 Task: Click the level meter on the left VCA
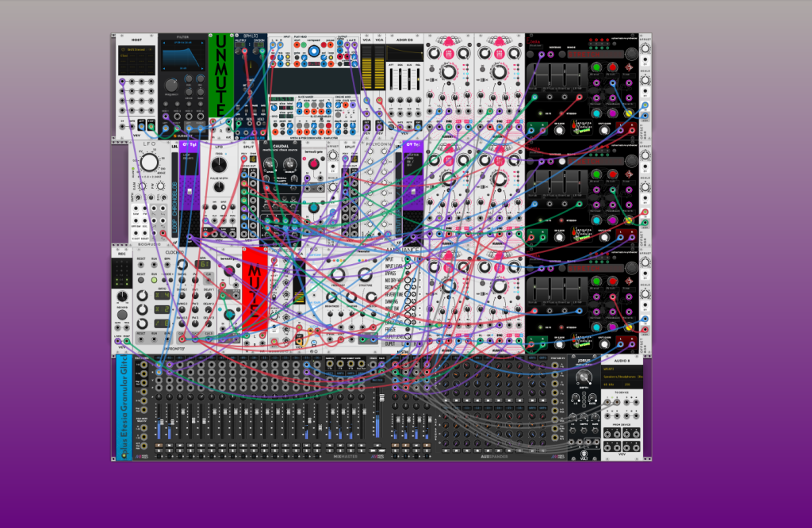click(366, 67)
